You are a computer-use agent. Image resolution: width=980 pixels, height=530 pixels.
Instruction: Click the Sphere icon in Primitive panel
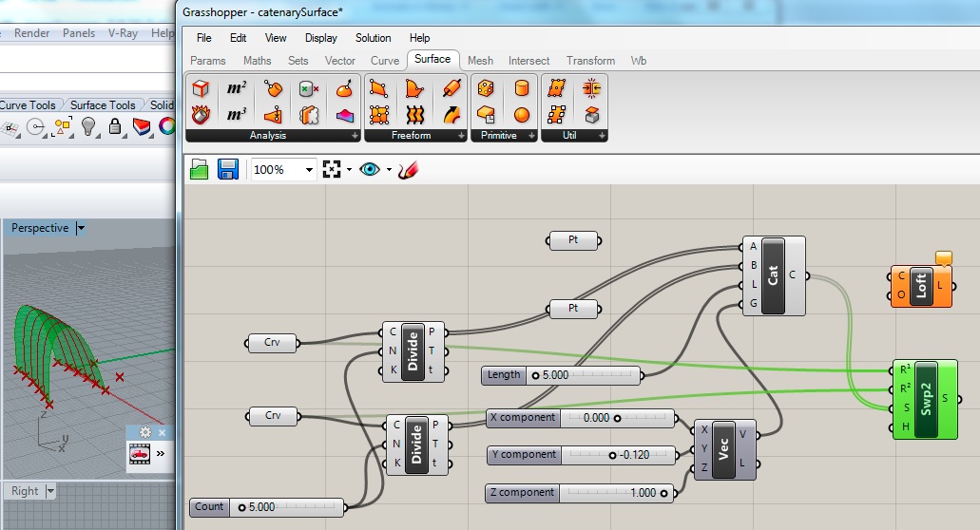[522, 114]
